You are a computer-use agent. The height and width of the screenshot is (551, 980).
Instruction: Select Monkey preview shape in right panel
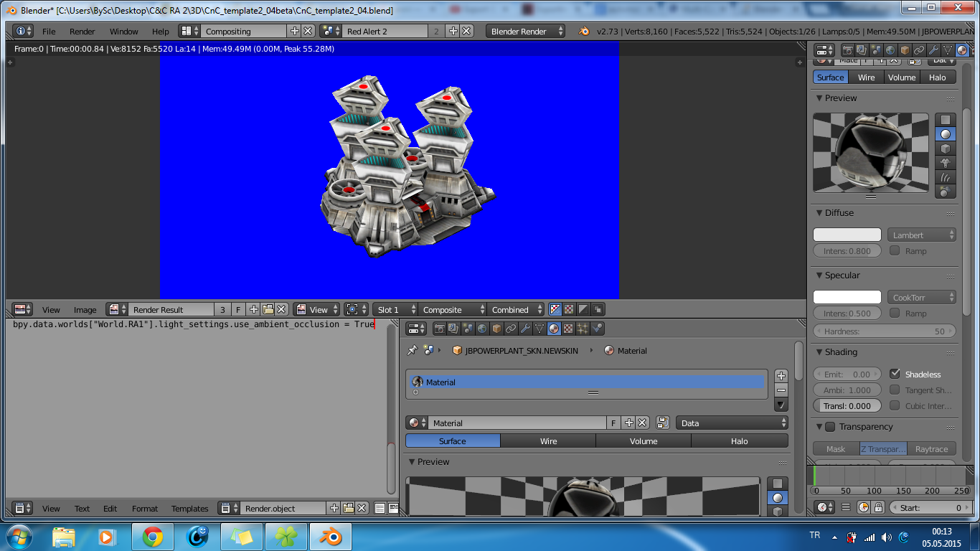coord(946,163)
